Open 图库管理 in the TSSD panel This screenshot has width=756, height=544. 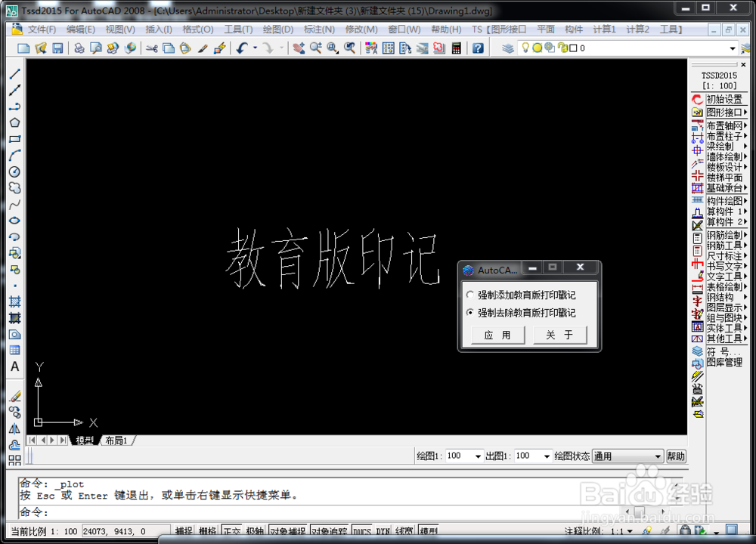[724, 363]
